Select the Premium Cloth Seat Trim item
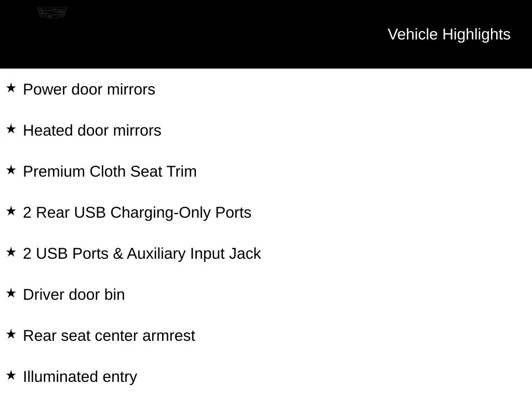The width and height of the screenshot is (532, 399). 110,171
